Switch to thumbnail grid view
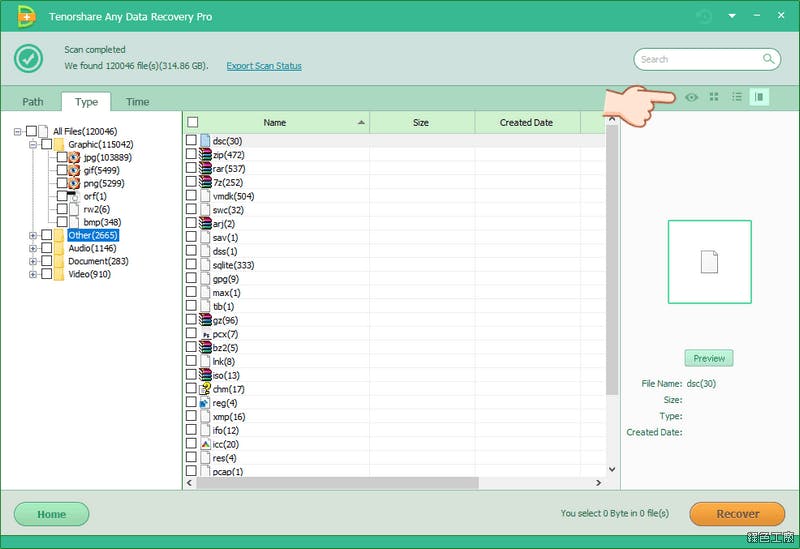The height and width of the screenshot is (549, 800). 714,97
